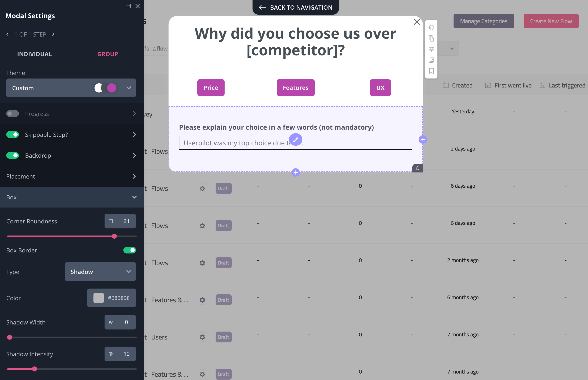Click the add block icon below modal content
Screen dimensions: 588x380
click(x=296, y=172)
